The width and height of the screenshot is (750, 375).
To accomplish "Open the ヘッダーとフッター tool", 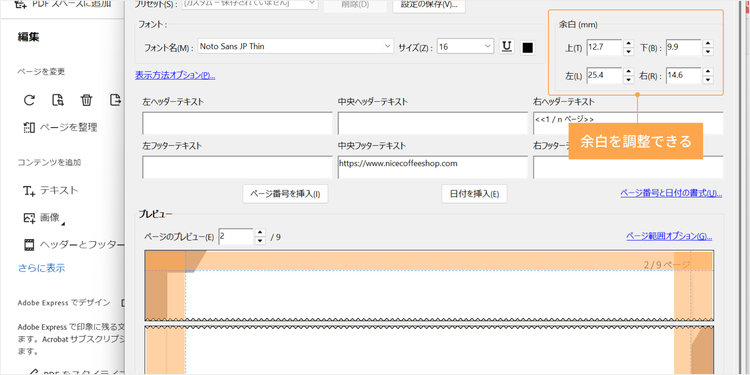I will [x=74, y=245].
